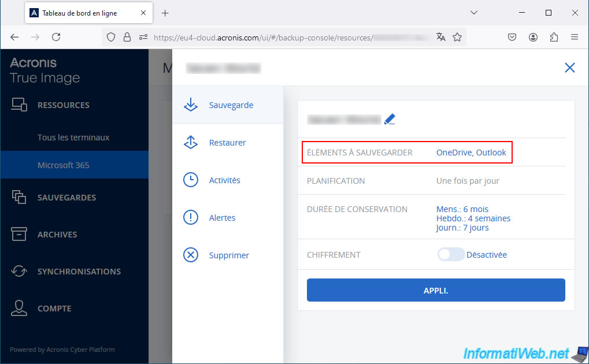
Task: Go back with the browser back arrow
Action: (14, 37)
